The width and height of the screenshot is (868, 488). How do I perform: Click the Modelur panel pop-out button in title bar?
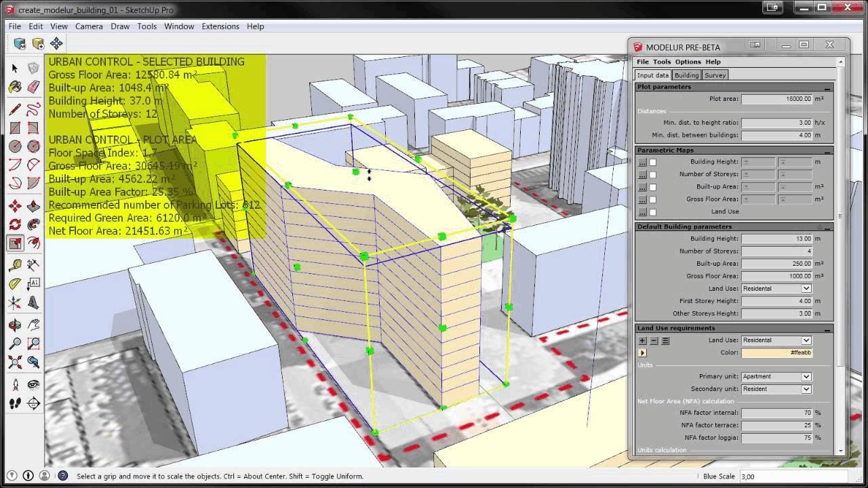click(x=755, y=45)
